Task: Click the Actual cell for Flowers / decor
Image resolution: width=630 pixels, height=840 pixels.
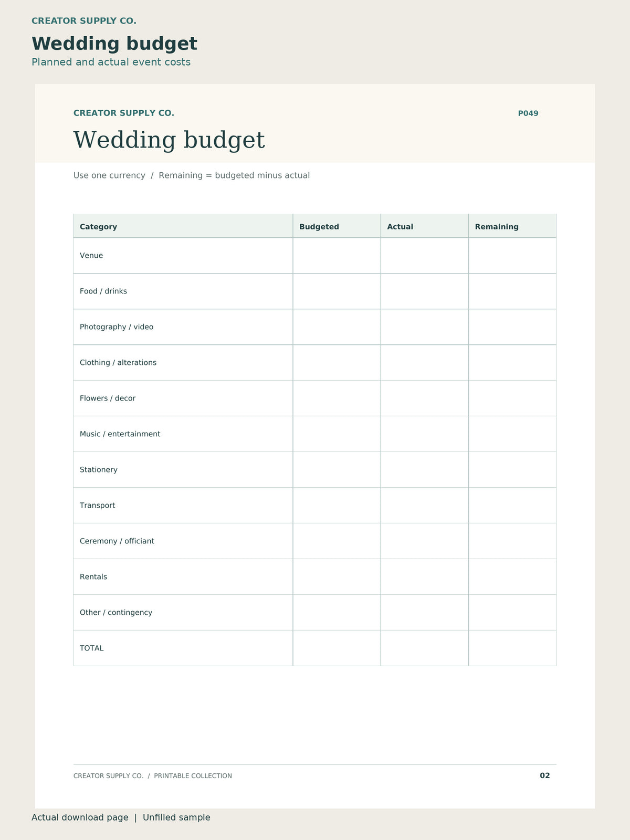Action: point(425,398)
